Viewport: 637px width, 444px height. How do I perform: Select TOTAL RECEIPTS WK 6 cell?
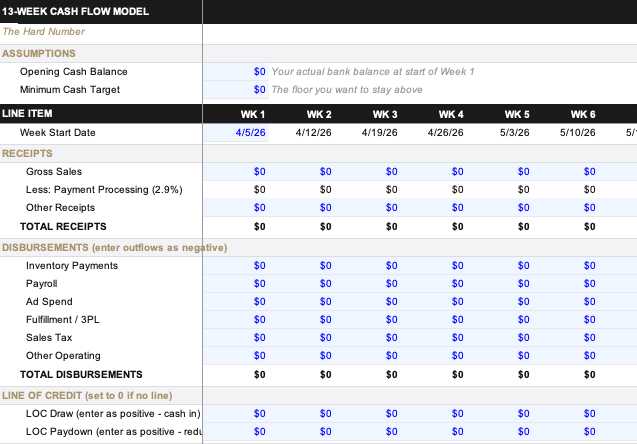pos(566,227)
